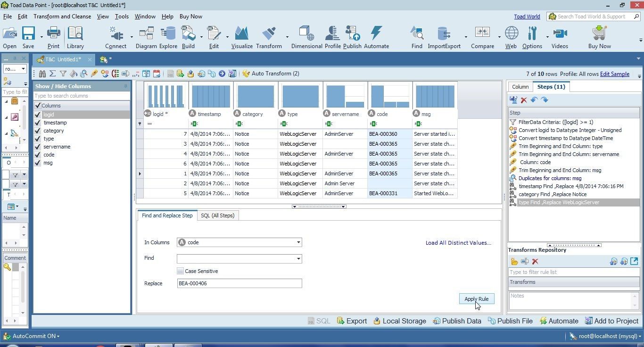Click the open folder icon in Transforms Repository
644x347 pixels.
[514, 262]
